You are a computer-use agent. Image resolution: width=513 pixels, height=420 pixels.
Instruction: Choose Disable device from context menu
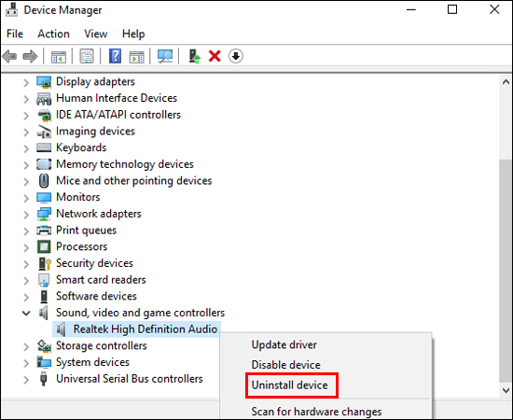point(285,365)
